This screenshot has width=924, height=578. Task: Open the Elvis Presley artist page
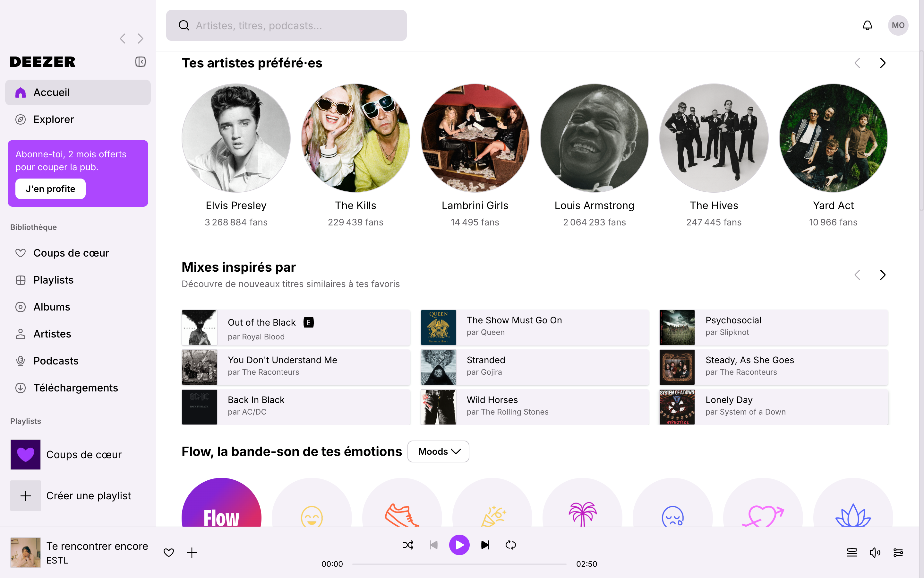(x=236, y=138)
